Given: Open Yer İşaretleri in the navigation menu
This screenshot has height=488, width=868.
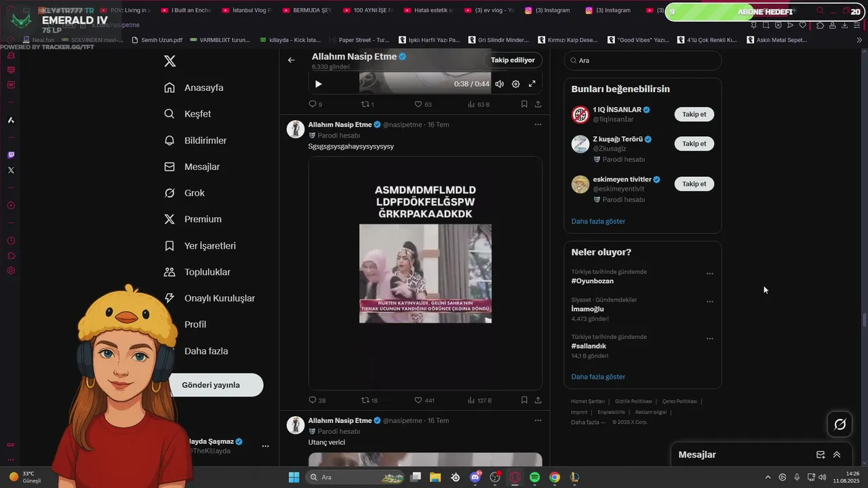Looking at the screenshot, I should pyautogui.click(x=200, y=245).
